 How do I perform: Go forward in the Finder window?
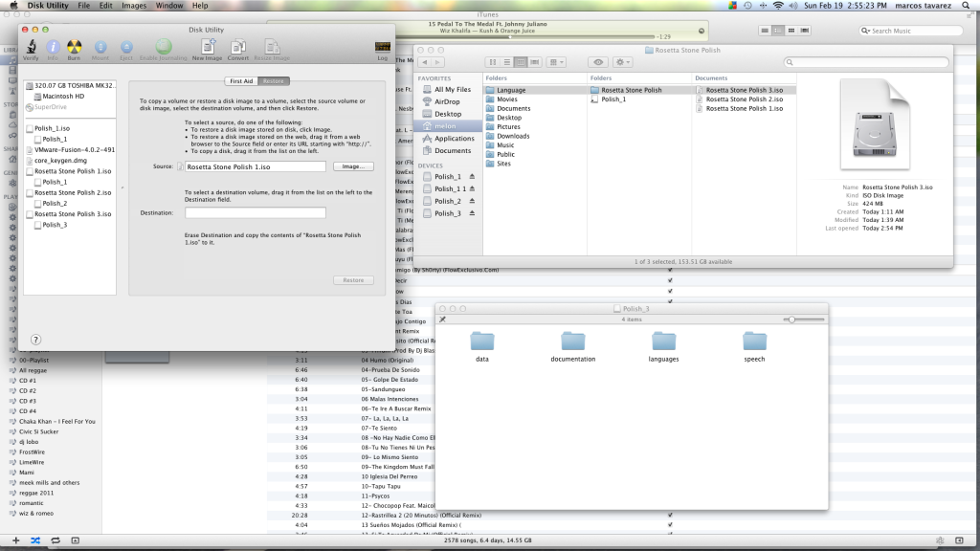point(437,62)
